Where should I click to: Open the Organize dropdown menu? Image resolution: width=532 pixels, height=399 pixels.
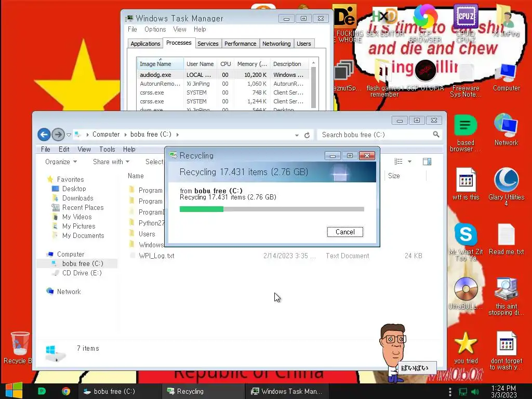(61, 162)
